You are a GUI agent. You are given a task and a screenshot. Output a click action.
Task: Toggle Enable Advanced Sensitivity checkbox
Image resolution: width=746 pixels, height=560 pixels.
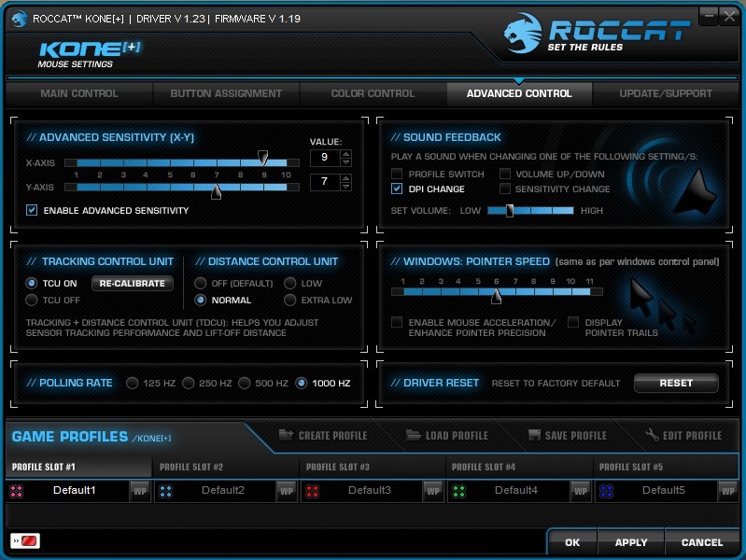[x=32, y=210]
